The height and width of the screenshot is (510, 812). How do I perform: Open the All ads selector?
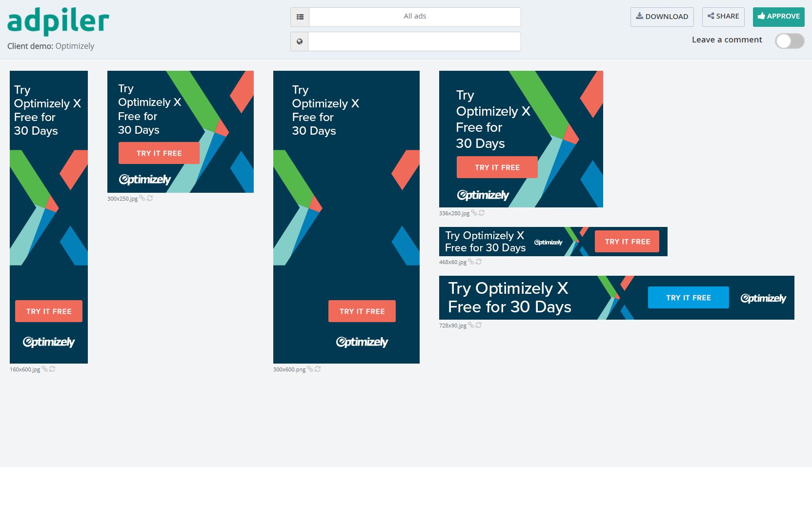[414, 16]
